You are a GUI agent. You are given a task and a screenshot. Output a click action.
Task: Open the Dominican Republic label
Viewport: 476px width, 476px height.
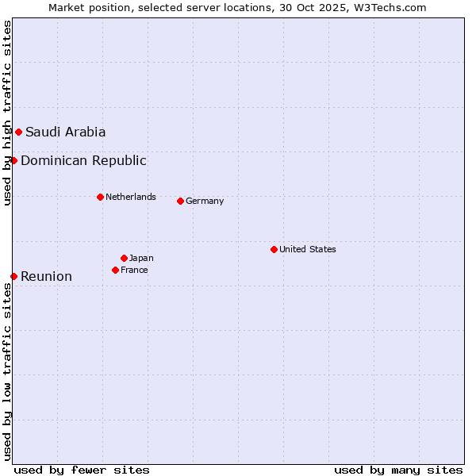point(83,160)
